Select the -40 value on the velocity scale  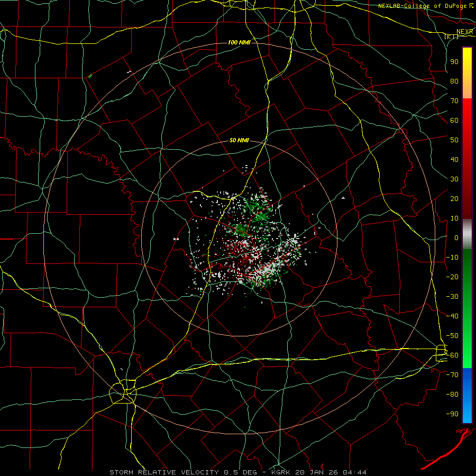point(452,316)
